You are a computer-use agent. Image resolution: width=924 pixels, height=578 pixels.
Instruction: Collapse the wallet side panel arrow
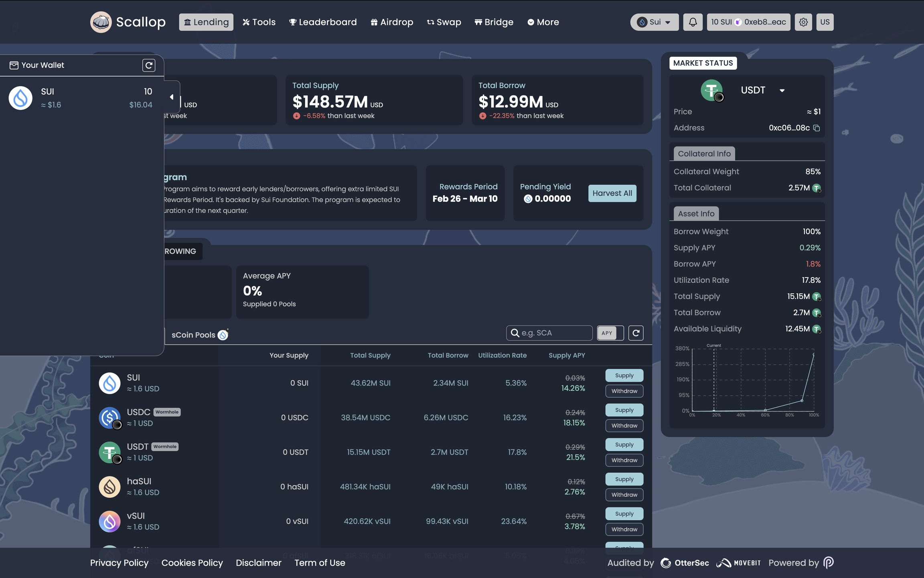172,97
